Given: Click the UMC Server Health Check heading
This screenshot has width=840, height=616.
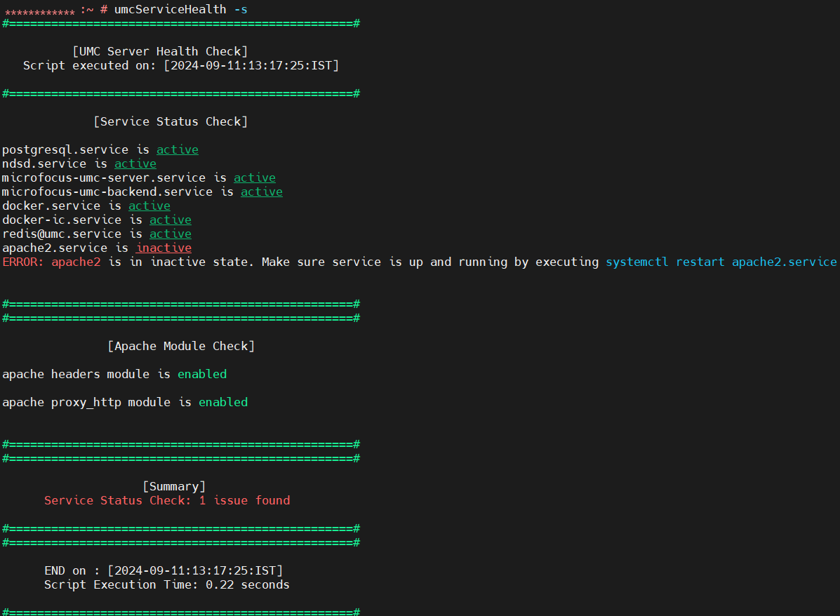Looking at the screenshot, I should [160, 52].
